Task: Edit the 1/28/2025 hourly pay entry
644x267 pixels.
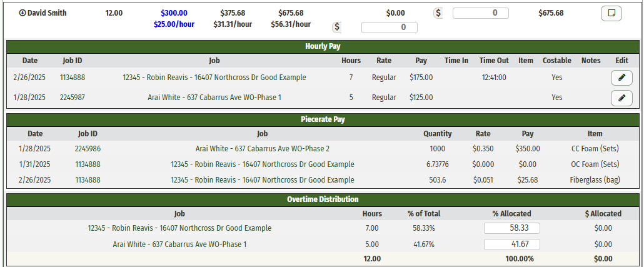Action: click(621, 98)
